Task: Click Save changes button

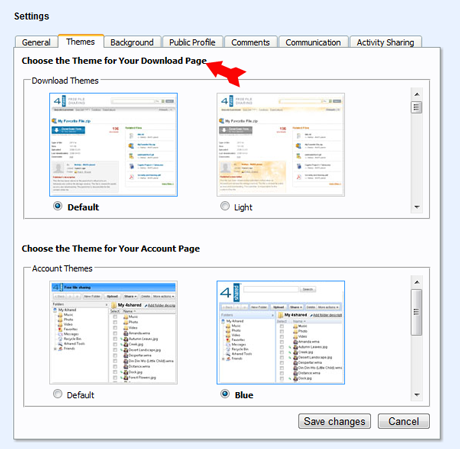Action: click(334, 421)
